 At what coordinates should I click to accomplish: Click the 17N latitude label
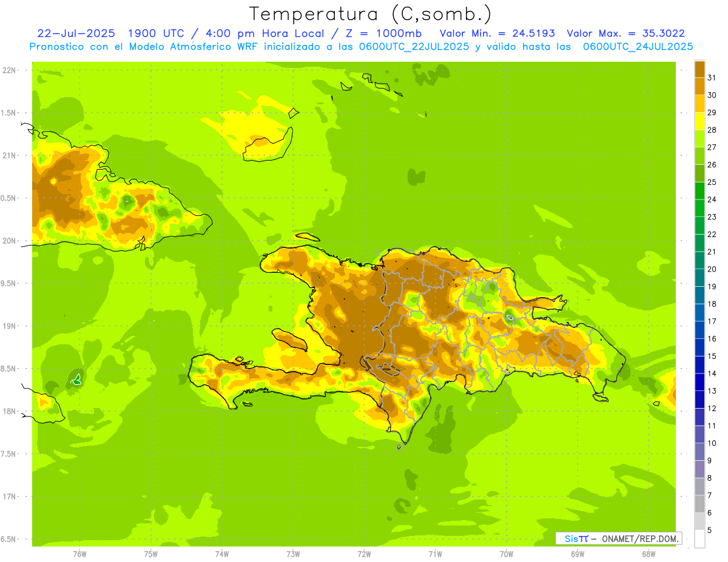(x=10, y=497)
